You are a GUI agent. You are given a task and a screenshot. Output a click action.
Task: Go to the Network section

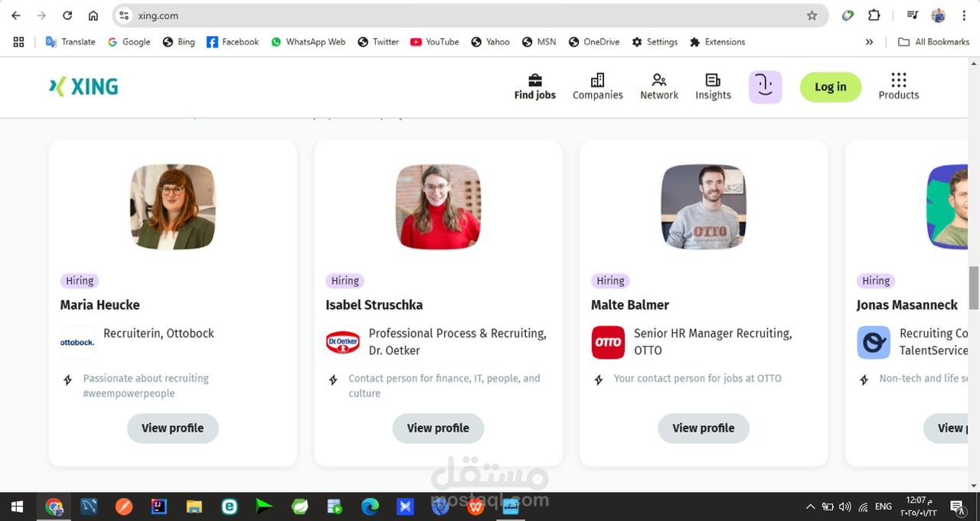659,87
